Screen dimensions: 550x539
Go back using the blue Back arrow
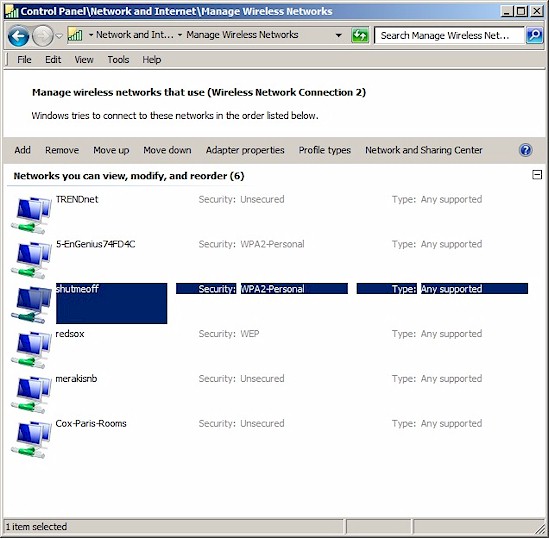18,36
